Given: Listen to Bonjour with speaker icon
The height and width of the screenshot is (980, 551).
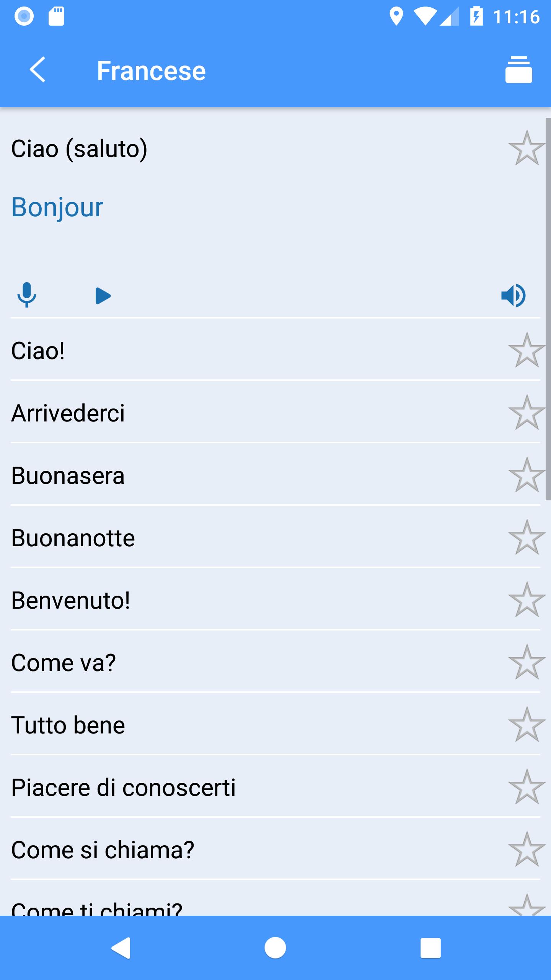Looking at the screenshot, I should coord(514,295).
